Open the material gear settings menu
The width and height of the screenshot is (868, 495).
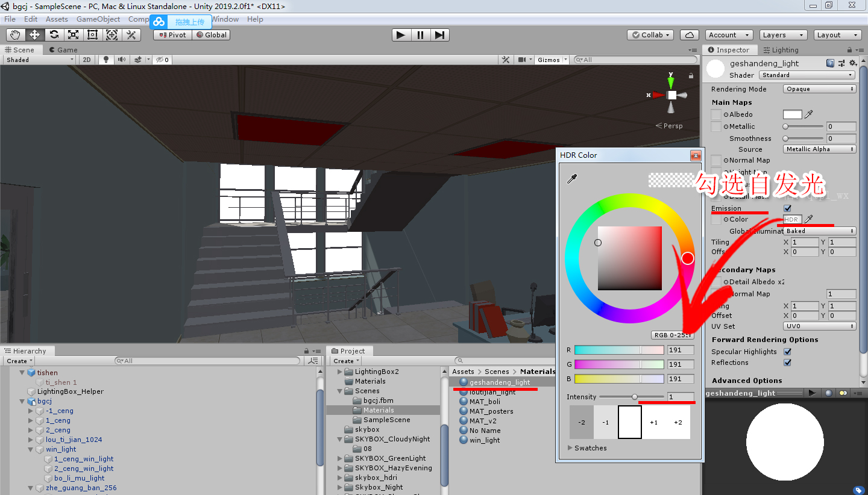tap(853, 63)
